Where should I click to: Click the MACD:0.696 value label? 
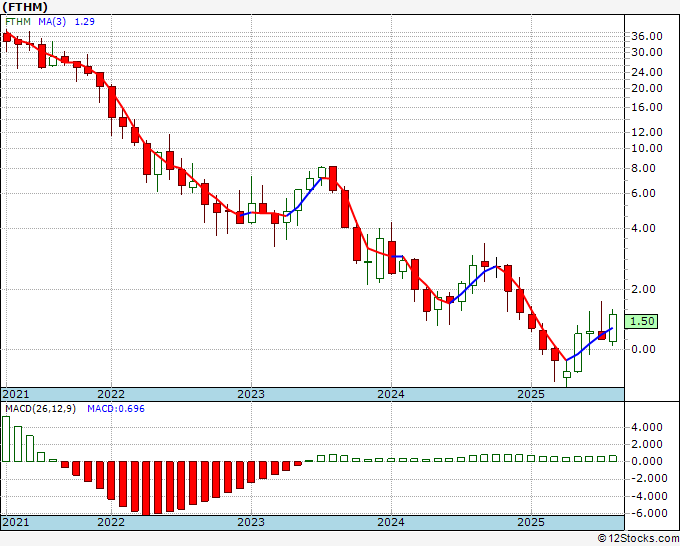(116, 409)
